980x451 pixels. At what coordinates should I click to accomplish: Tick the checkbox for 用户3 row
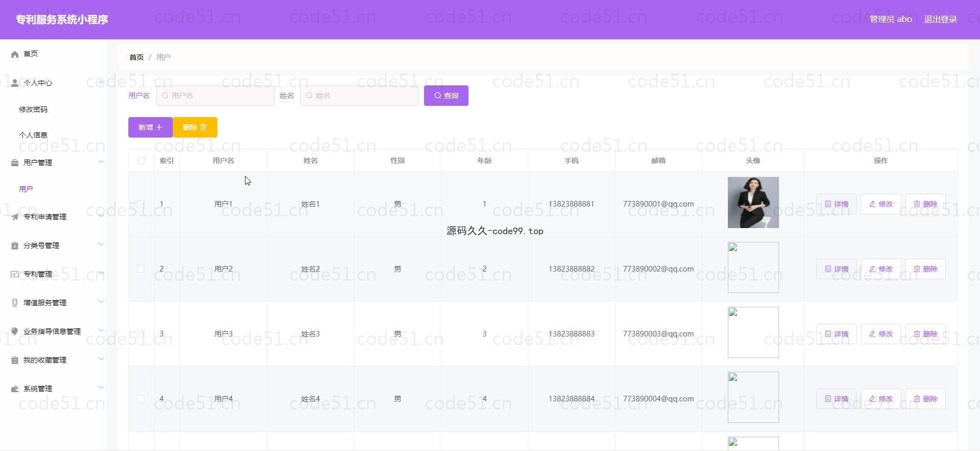tap(141, 334)
